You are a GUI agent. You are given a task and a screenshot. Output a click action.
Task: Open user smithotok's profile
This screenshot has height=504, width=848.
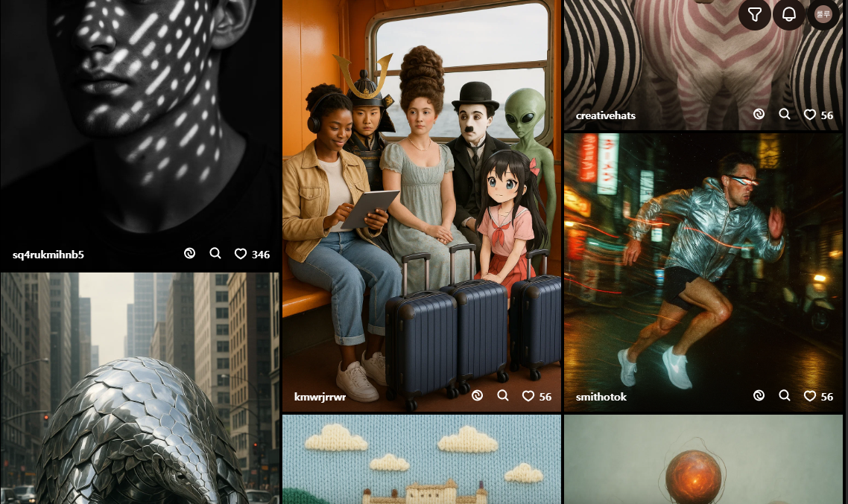tap(601, 397)
